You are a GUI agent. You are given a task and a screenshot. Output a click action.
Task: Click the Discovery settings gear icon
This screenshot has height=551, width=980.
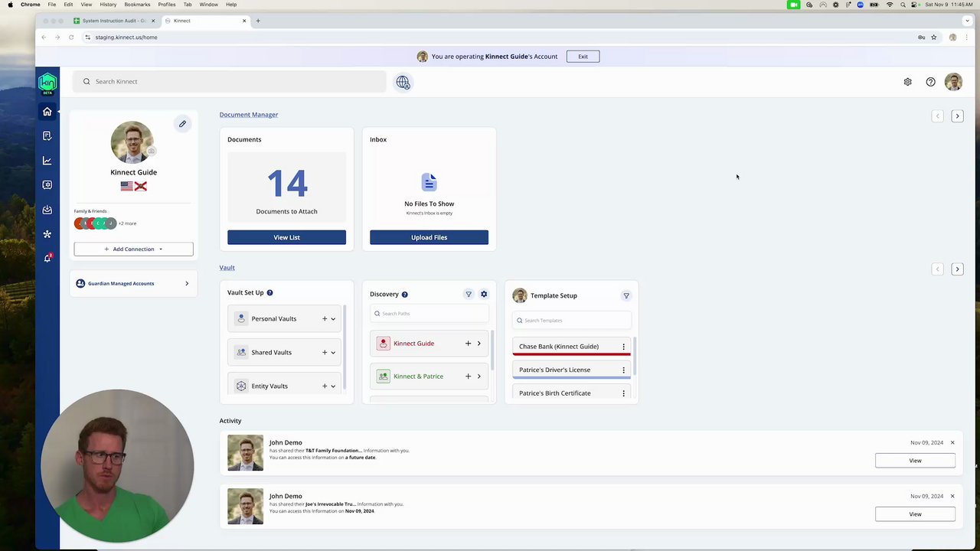coord(484,295)
